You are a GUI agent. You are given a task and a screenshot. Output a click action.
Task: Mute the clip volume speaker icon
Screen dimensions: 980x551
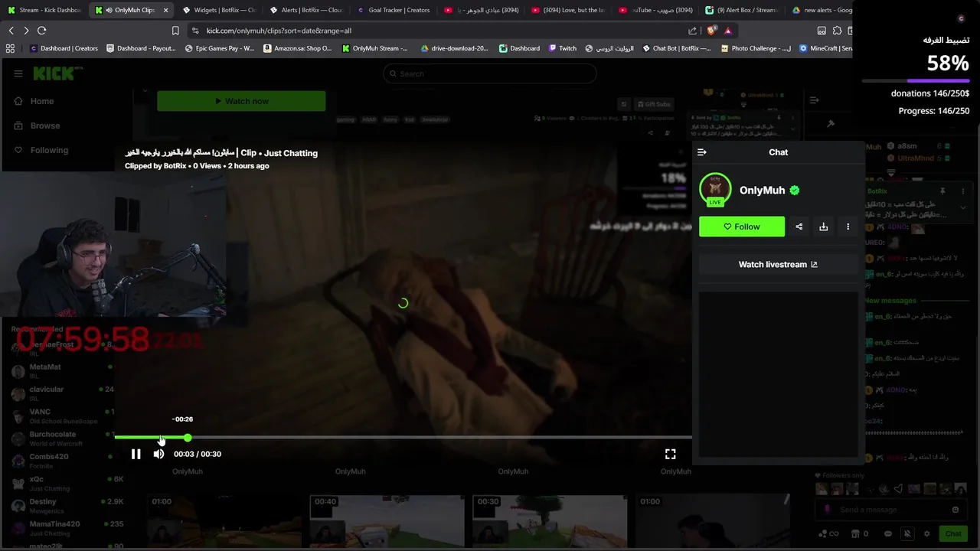point(158,454)
